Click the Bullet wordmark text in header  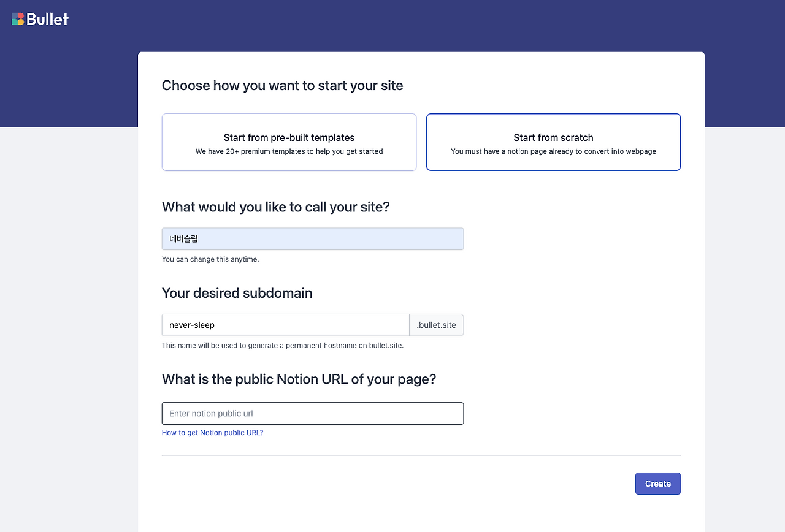click(x=48, y=19)
